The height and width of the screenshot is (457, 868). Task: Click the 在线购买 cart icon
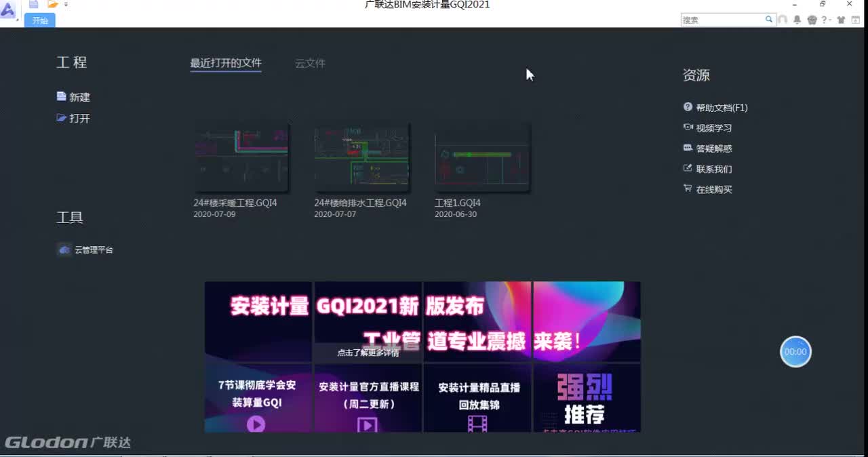688,188
